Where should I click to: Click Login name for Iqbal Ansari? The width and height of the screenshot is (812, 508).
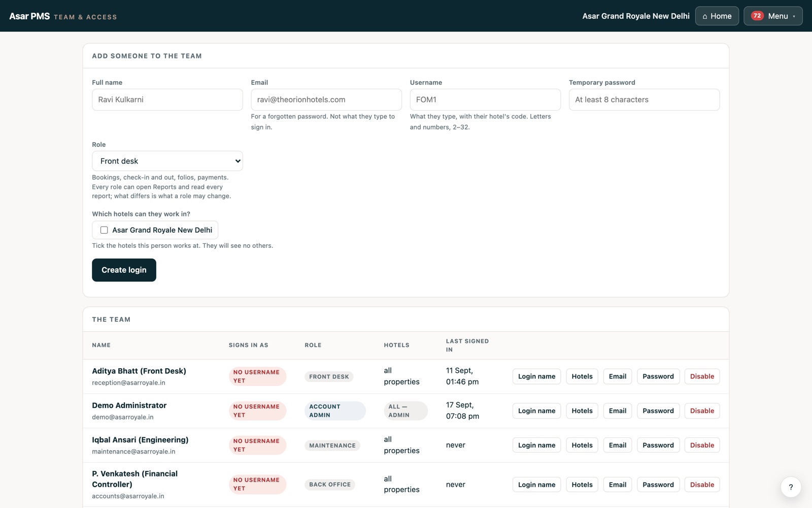coord(536,446)
